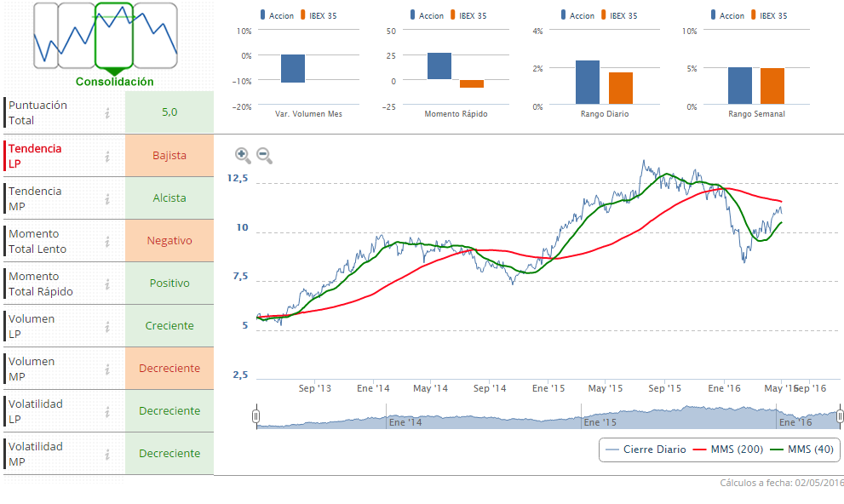844x504 pixels.
Task: Click the zoom in magnifier icon
Action: coord(243,155)
